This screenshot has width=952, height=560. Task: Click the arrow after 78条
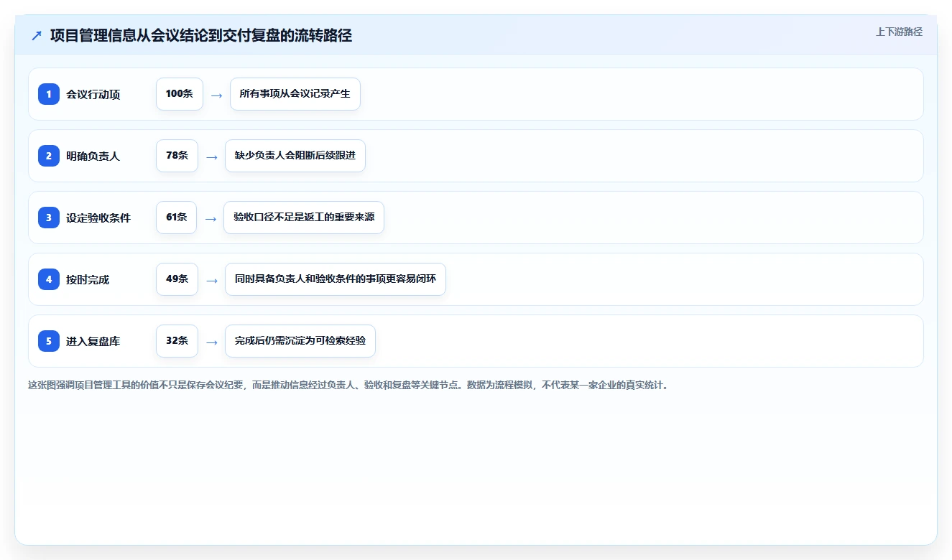pyautogui.click(x=211, y=157)
